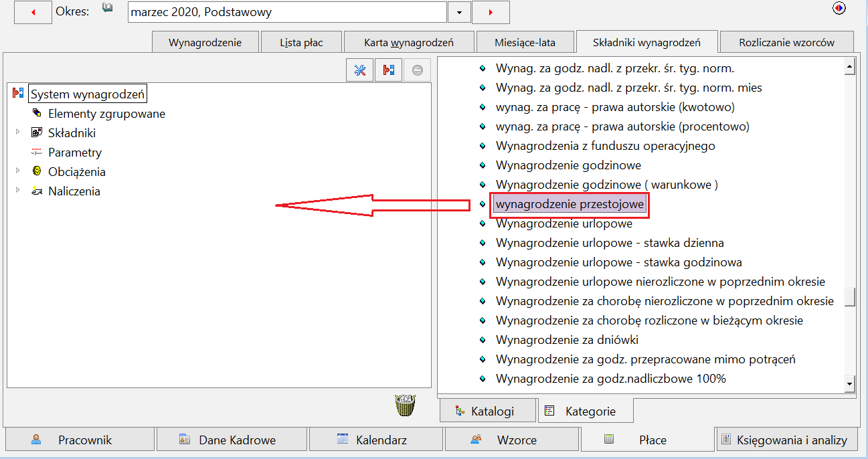Click the red-blue tree structure toolbar icon
The height and width of the screenshot is (459, 868).
[389, 70]
